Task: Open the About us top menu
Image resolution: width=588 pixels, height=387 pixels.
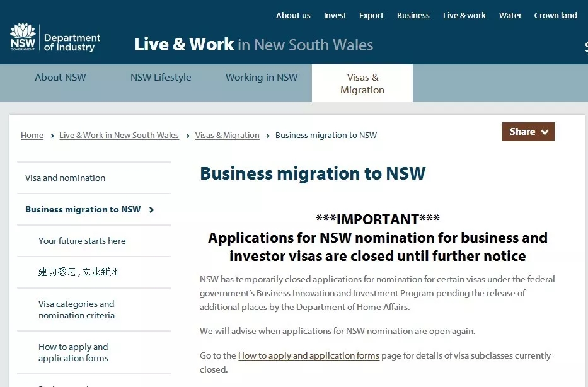Action: (x=293, y=15)
